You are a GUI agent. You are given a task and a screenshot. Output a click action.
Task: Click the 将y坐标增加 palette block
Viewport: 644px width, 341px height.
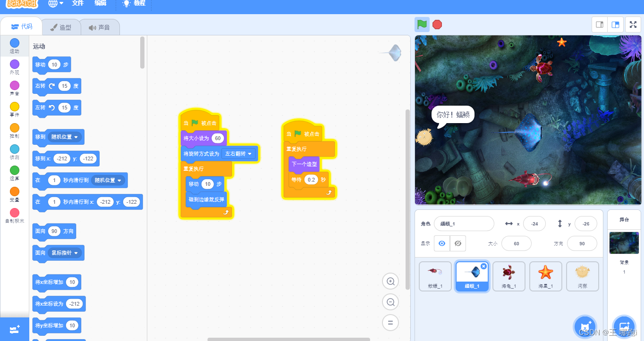[57, 325]
